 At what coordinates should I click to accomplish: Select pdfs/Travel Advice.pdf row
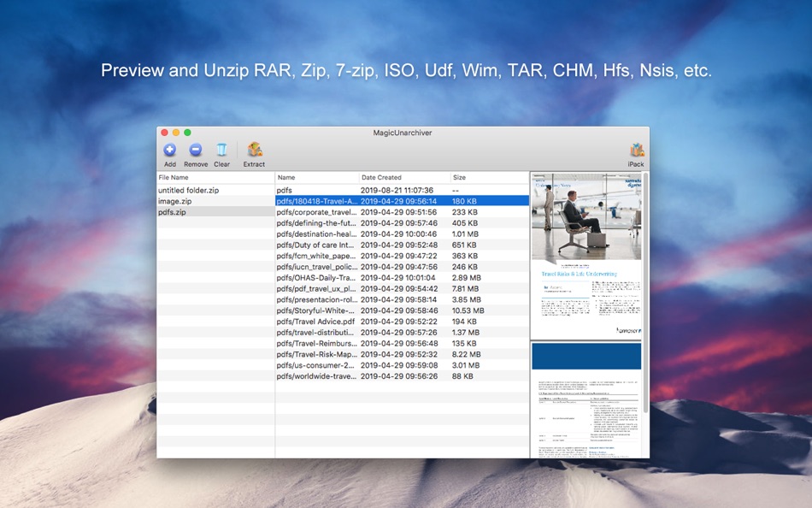[403, 322]
